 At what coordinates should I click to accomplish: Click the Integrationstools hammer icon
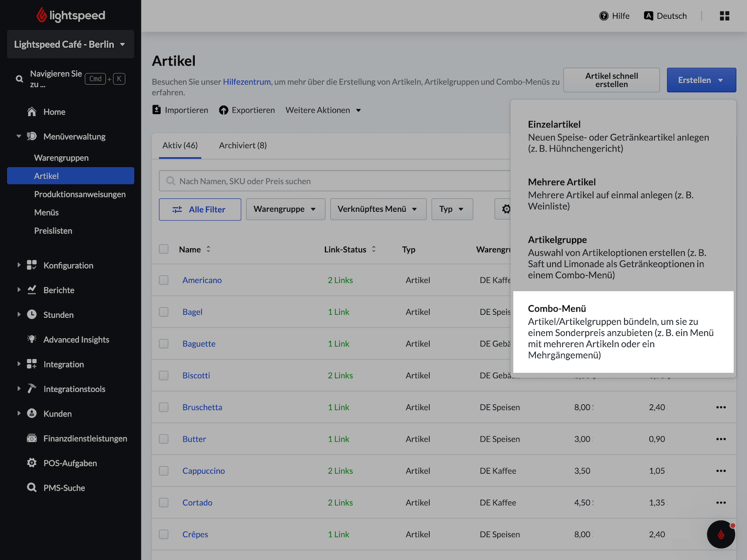click(32, 388)
